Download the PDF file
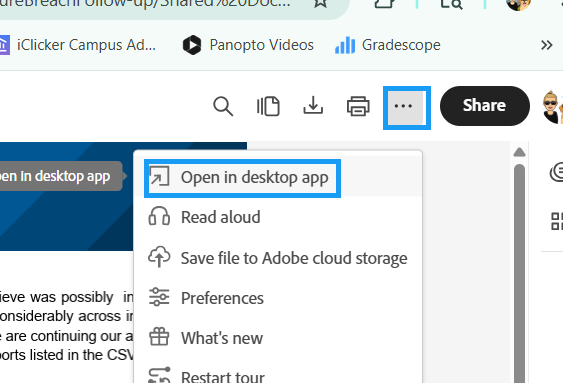 pos(313,106)
